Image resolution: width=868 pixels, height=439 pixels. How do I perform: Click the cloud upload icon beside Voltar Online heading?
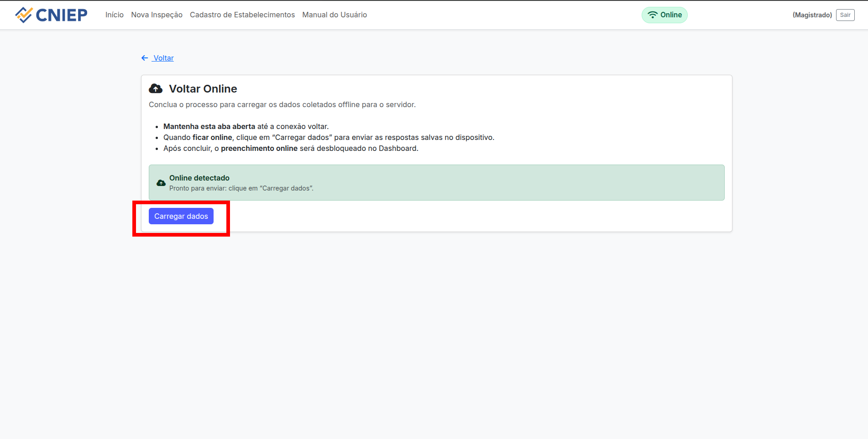[156, 88]
